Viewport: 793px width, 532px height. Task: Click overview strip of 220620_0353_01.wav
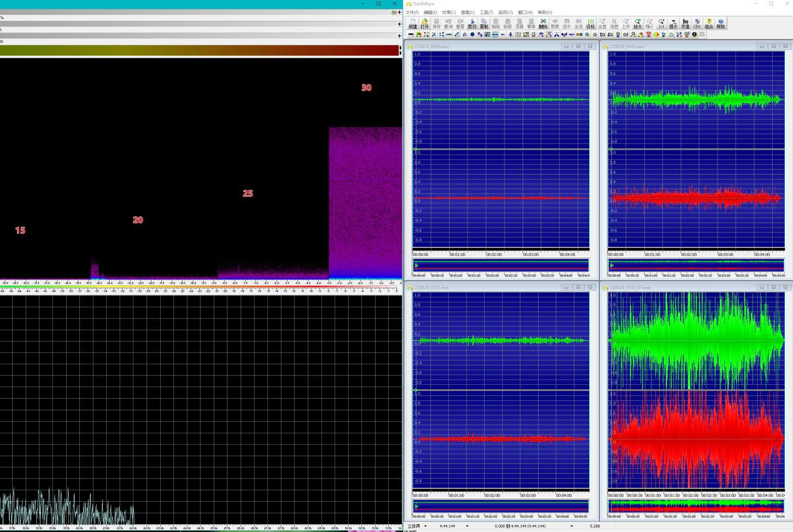coord(696,506)
